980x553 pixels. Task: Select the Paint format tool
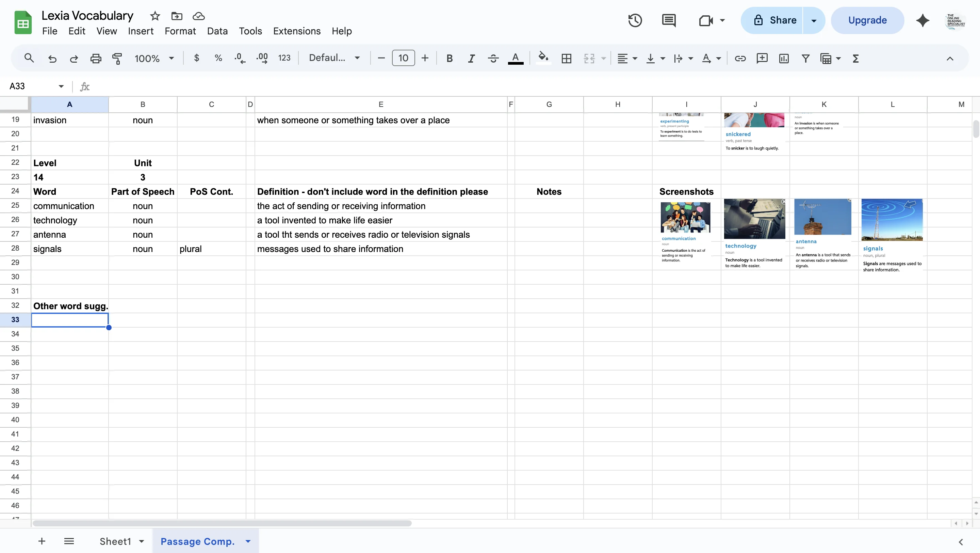click(117, 58)
